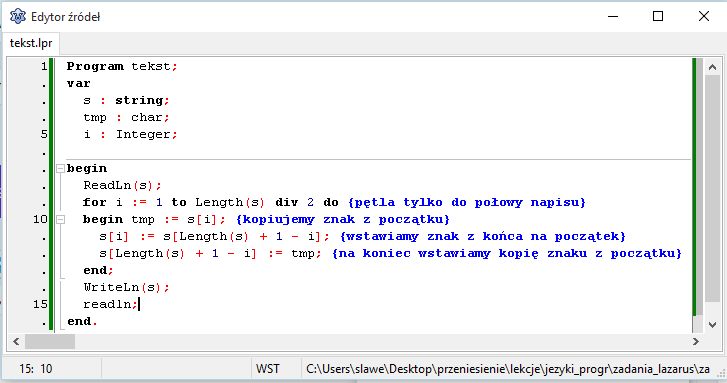Click the 'div' operator in the for line
This screenshot has height=383, width=727.
pyautogui.click(x=287, y=202)
